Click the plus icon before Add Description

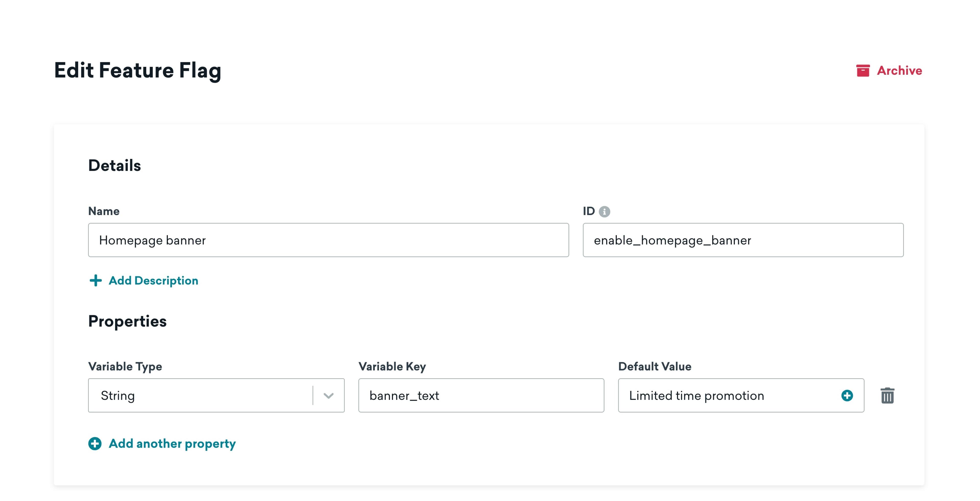tap(95, 281)
